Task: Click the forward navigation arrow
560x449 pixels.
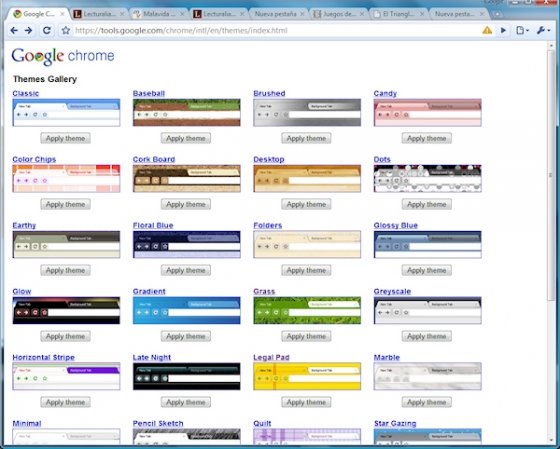Action: click(28, 31)
